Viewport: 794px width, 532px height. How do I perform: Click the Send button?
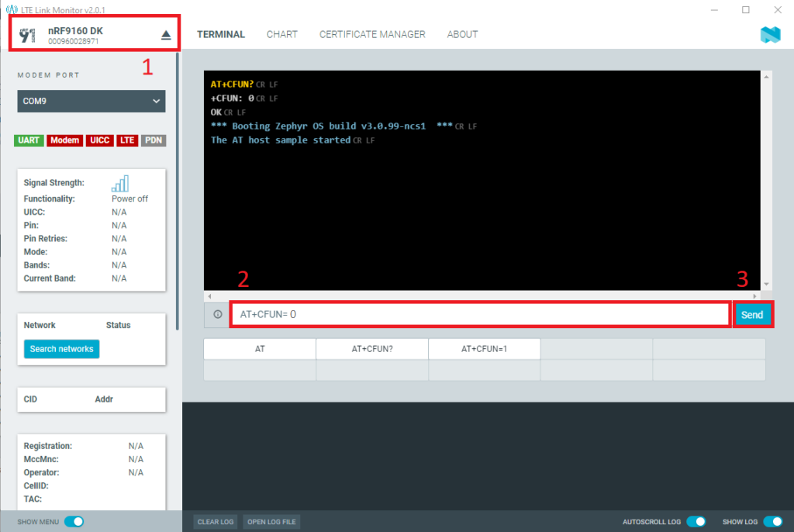pyautogui.click(x=752, y=315)
